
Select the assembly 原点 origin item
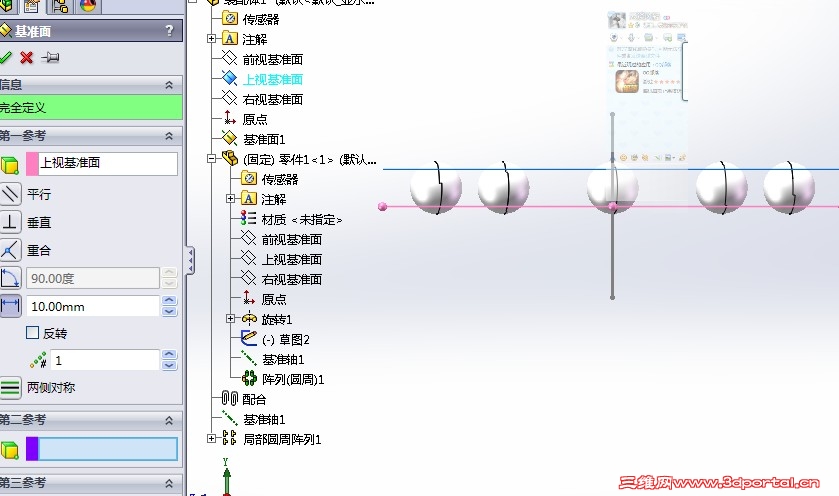point(255,119)
